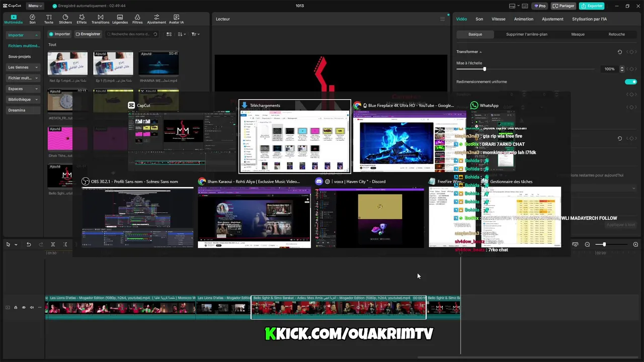
Task: Click the Partager button
Action: tap(563, 6)
